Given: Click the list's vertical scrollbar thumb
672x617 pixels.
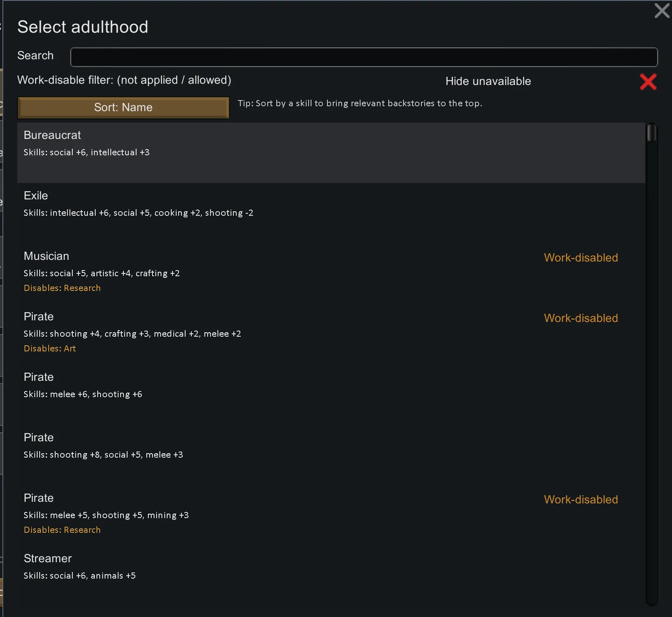Looking at the screenshot, I should tap(652, 133).
